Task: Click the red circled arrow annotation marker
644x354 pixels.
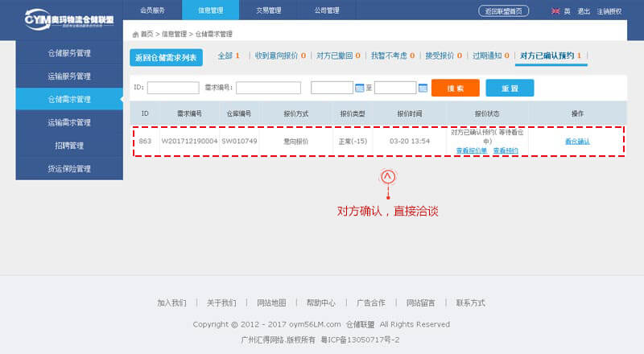Action: (x=389, y=176)
